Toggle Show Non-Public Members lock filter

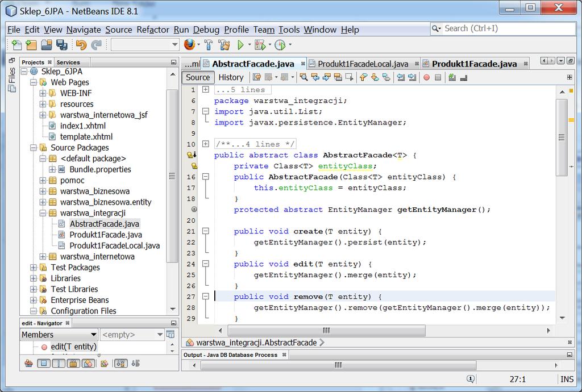73,364
